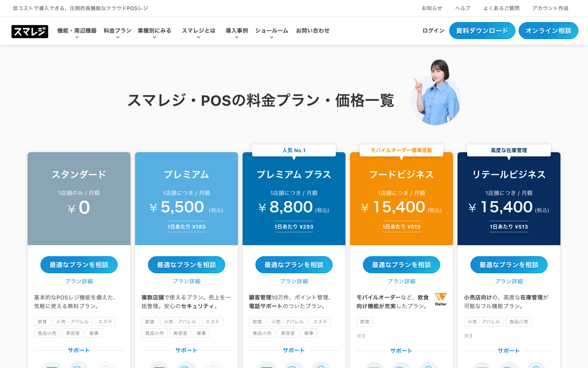588x368 pixels.
Task: Expand the 導入事例 navigation menu
Action: tap(237, 31)
